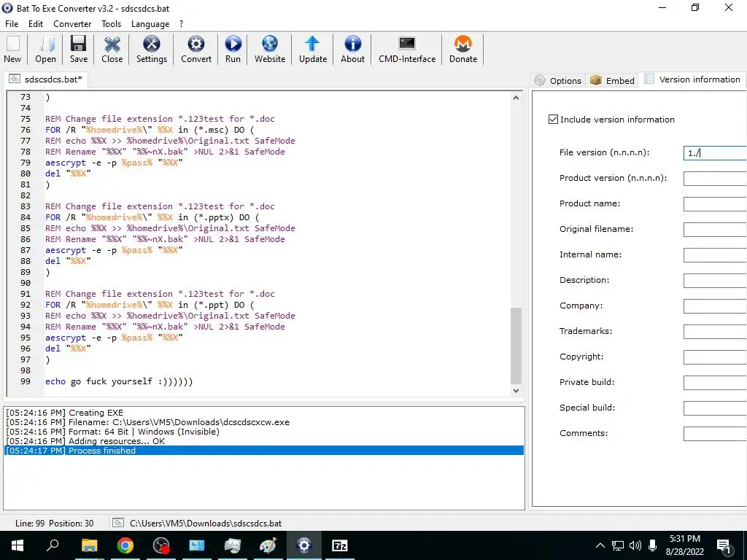
Task: Click code line 92 with *.ppt loop
Action: 150,305
